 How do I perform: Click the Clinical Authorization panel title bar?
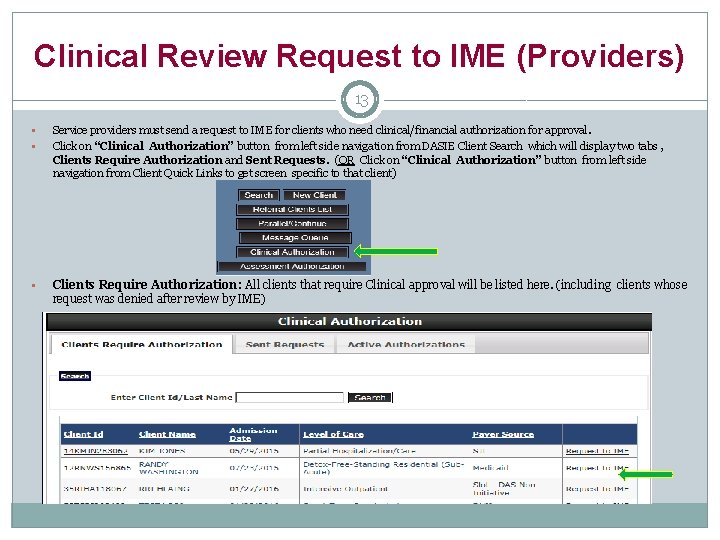click(349, 321)
